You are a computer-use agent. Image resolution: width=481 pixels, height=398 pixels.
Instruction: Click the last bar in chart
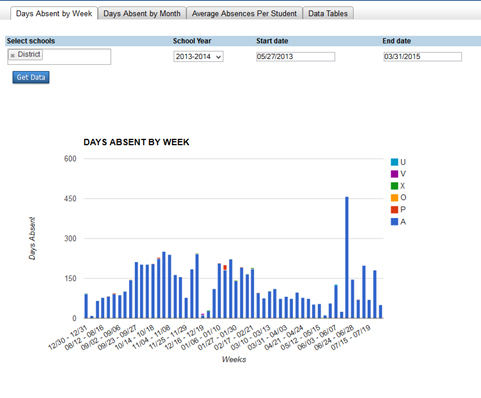pos(380,312)
